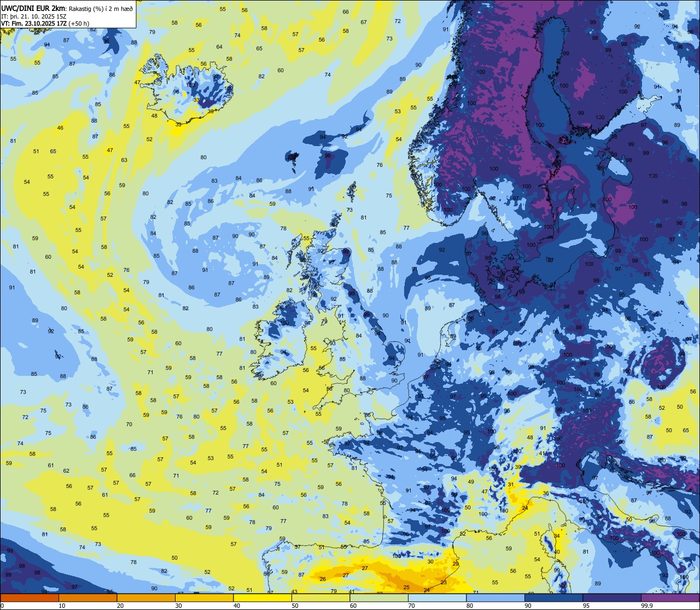
Task: Click the legend scale label '70'
Action: [x=411, y=606]
